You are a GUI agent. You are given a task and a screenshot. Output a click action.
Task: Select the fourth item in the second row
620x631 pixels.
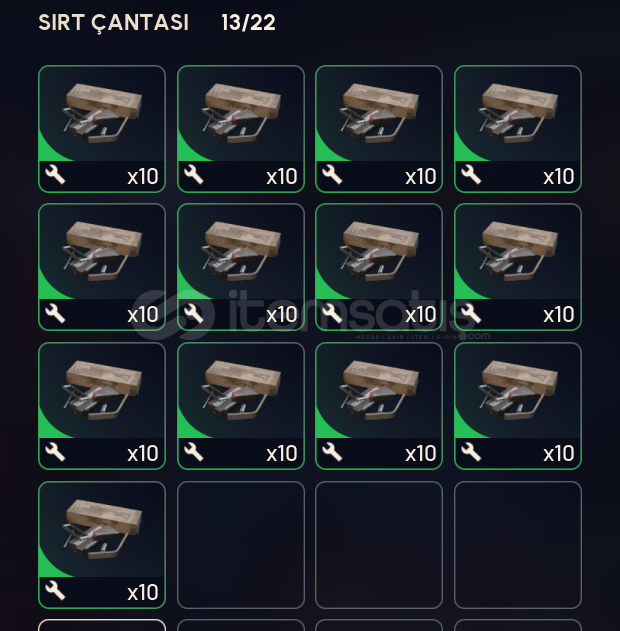[x=518, y=267]
